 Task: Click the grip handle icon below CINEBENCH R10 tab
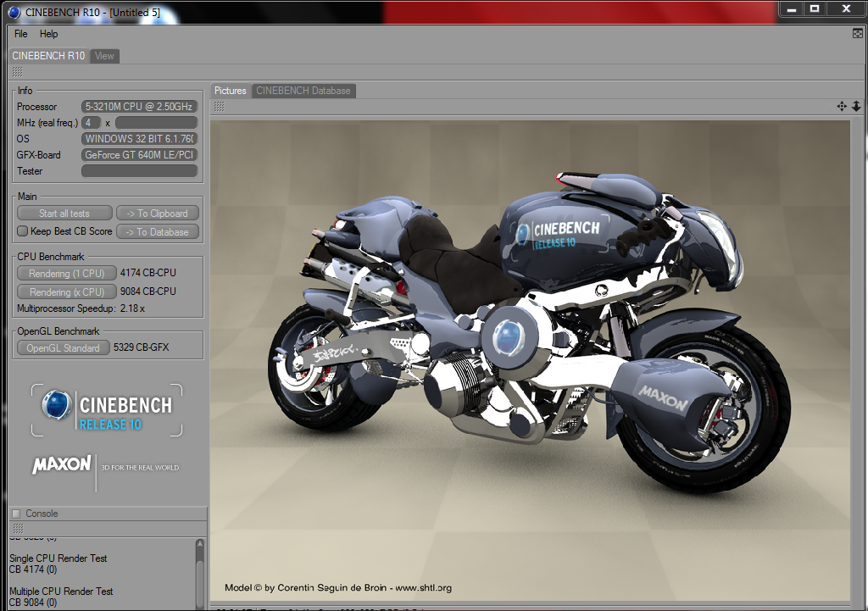click(x=17, y=72)
